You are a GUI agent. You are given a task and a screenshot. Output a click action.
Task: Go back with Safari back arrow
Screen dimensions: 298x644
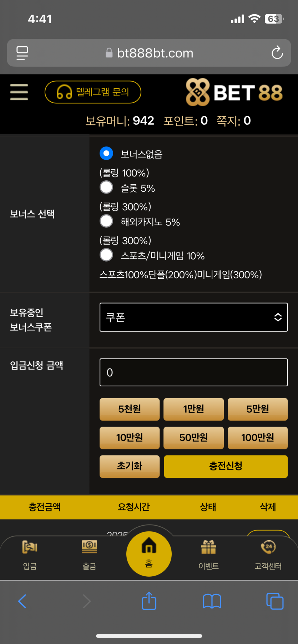(22, 601)
